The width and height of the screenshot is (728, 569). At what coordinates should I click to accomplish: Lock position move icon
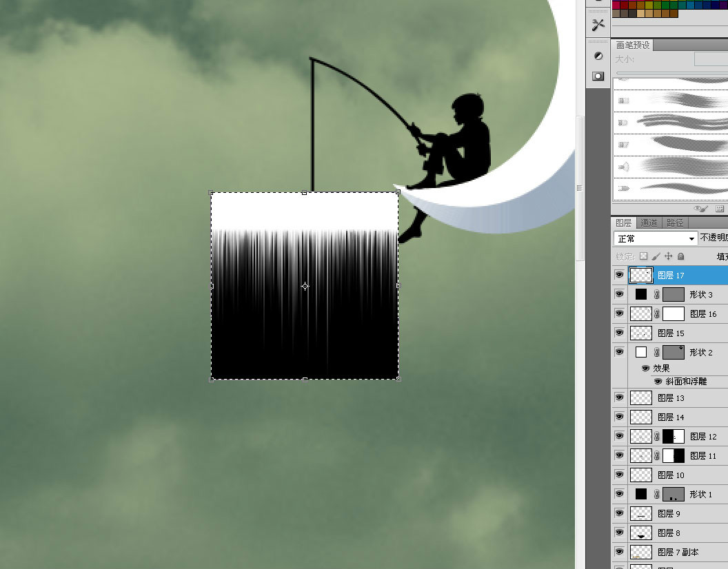tap(669, 256)
